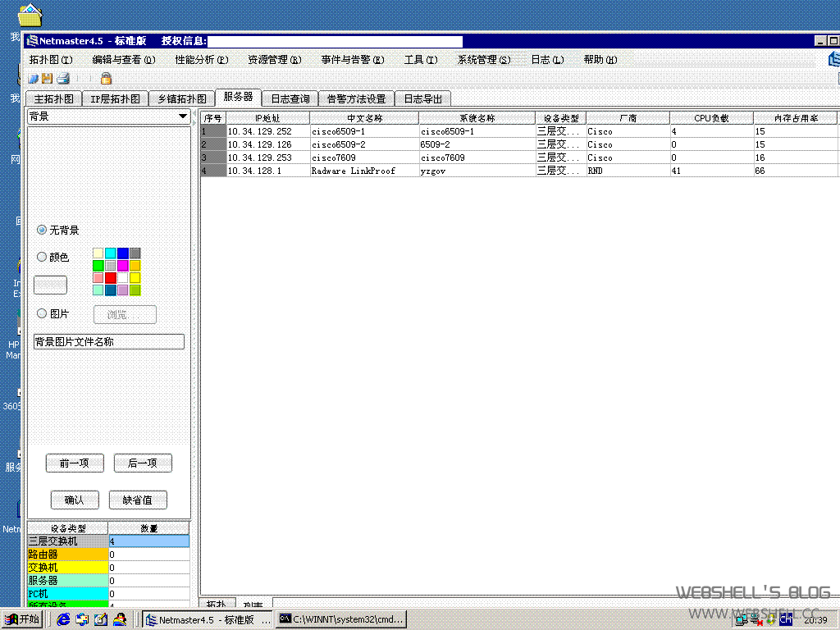Click the printer toolbar icon

click(63, 79)
